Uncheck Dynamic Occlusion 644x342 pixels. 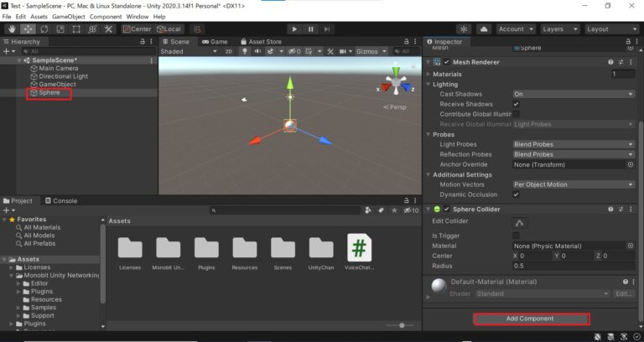[x=516, y=194]
